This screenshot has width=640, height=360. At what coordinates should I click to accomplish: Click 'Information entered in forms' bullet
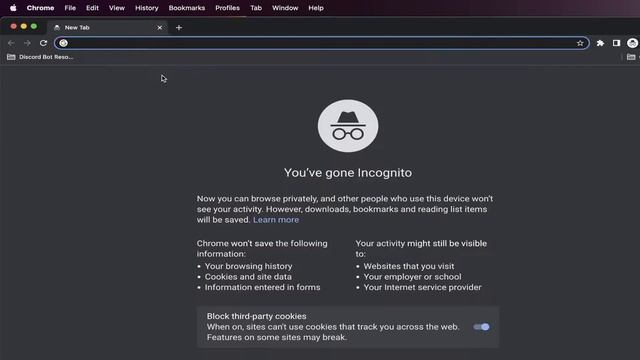(x=262, y=287)
